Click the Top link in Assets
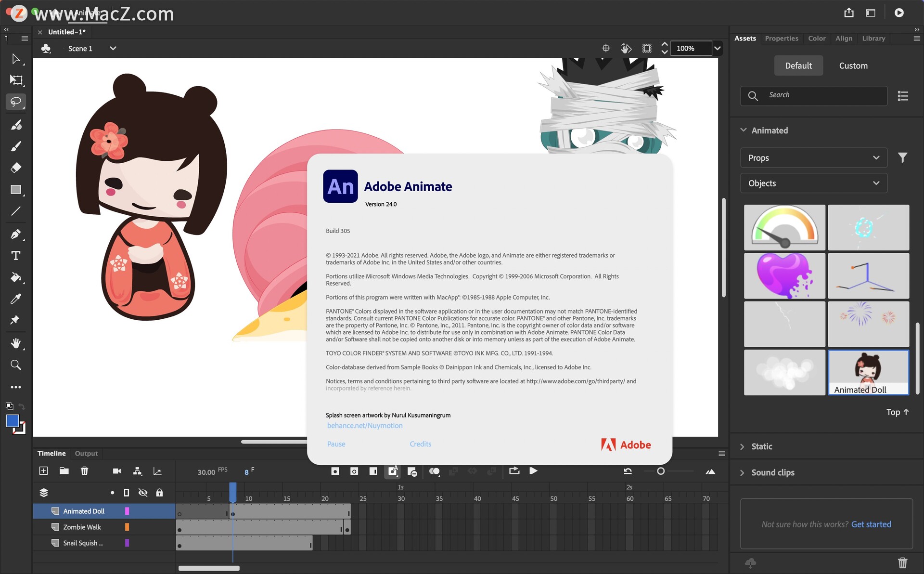Screen dimensions: 924x574 tap(898, 412)
